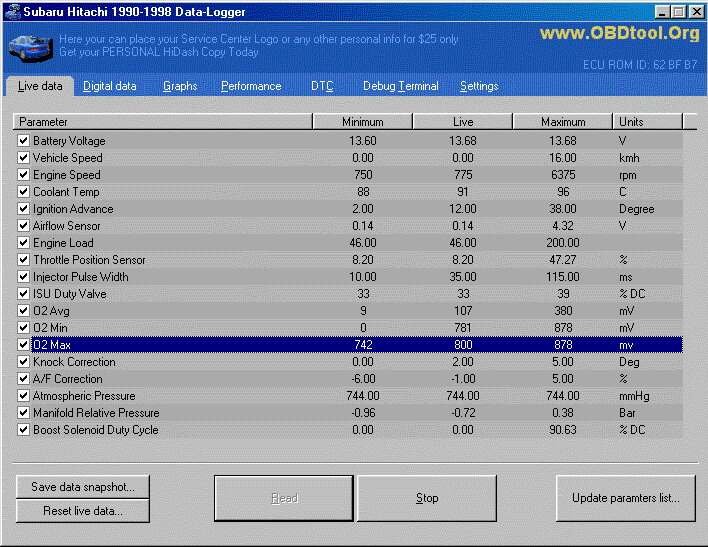Open the Digital data tab

[x=110, y=86]
